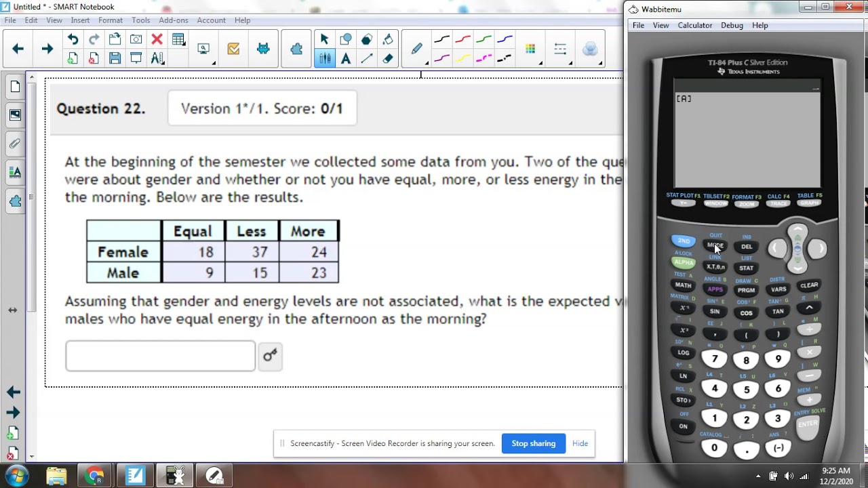Open the Format menu
The width and height of the screenshot is (868, 488).
pyautogui.click(x=111, y=20)
